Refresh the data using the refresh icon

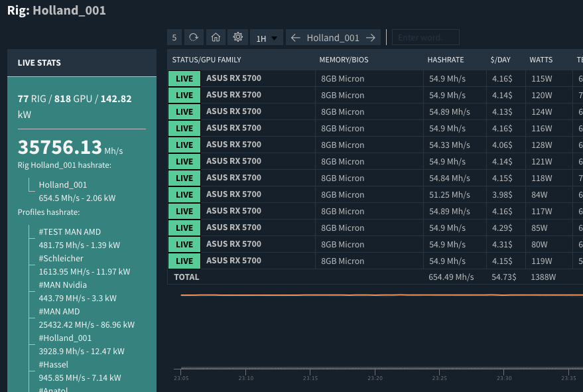[x=193, y=37]
